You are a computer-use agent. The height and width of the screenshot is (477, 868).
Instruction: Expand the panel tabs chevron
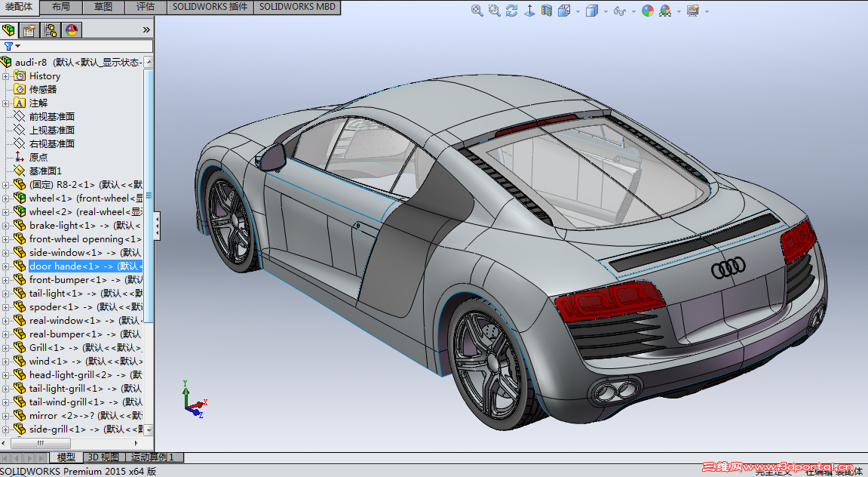146,30
